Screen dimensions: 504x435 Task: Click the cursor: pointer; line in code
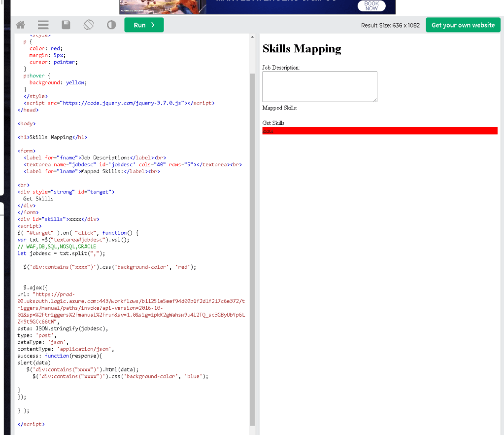(53, 62)
